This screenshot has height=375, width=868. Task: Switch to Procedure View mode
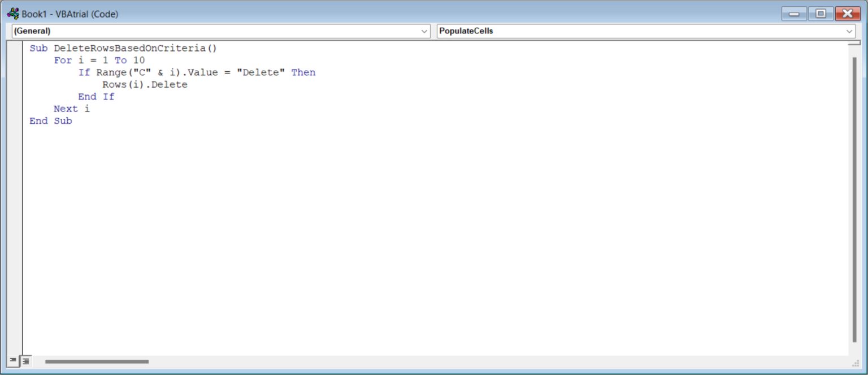14,360
